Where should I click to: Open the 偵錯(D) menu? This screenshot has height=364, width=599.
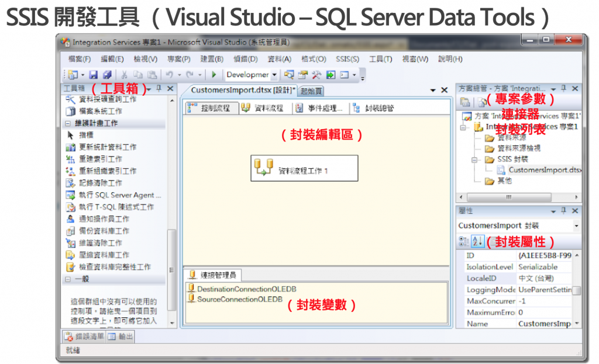[x=246, y=59]
